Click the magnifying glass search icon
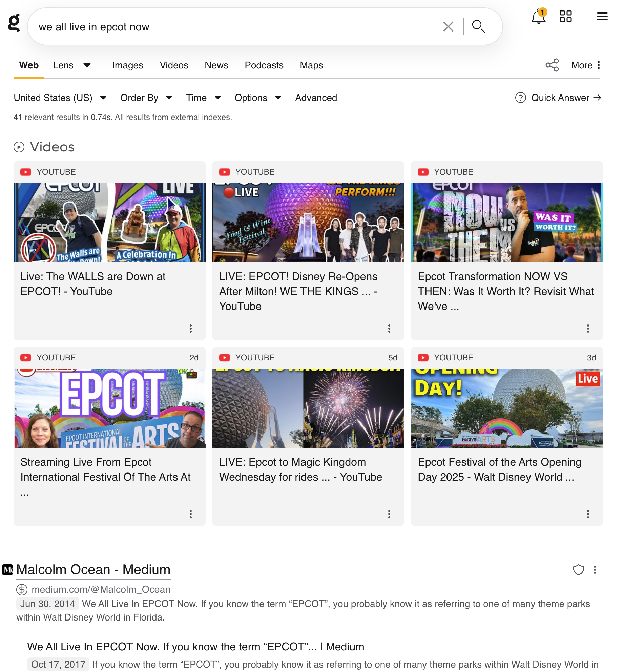 [x=478, y=26]
